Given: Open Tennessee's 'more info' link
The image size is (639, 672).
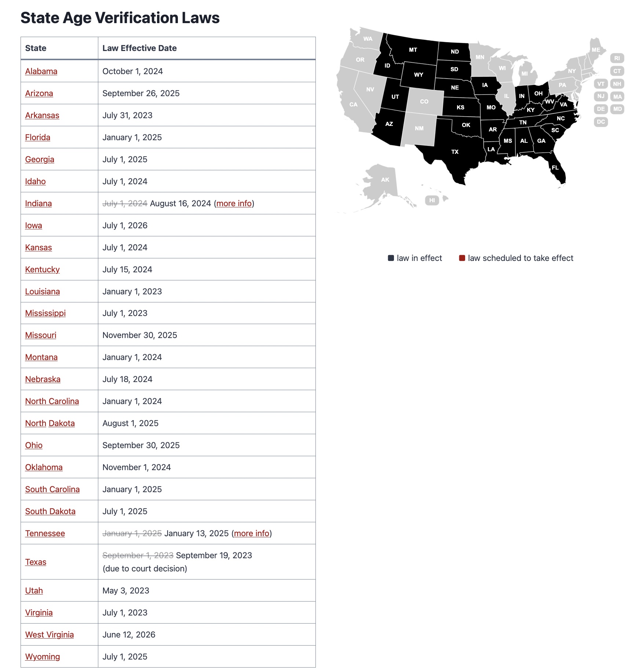Looking at the screenshot, I should [x=252, y=533].
